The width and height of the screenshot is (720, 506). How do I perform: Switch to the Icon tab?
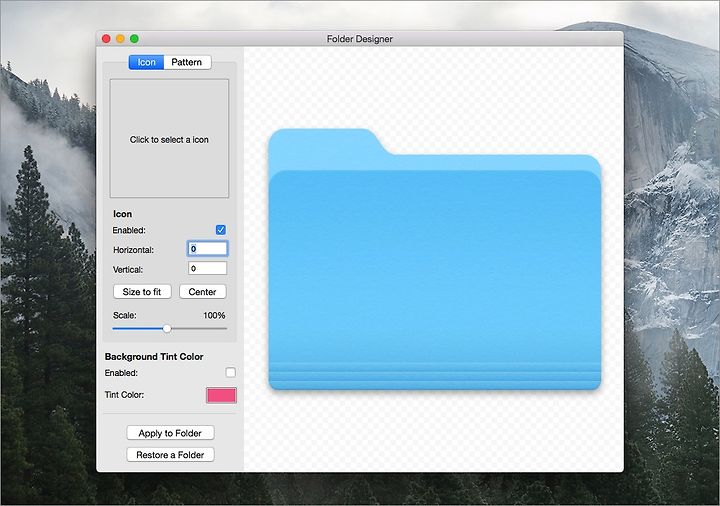click(x=146, y=62)
